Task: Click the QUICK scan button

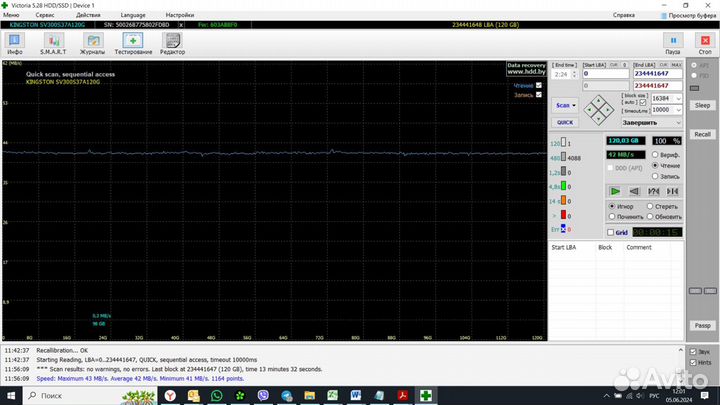Action: click(x=565, y=123)
